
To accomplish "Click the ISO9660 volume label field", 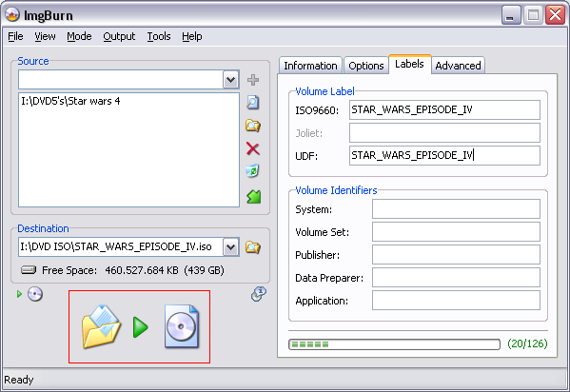I will (x=444, y=109).
